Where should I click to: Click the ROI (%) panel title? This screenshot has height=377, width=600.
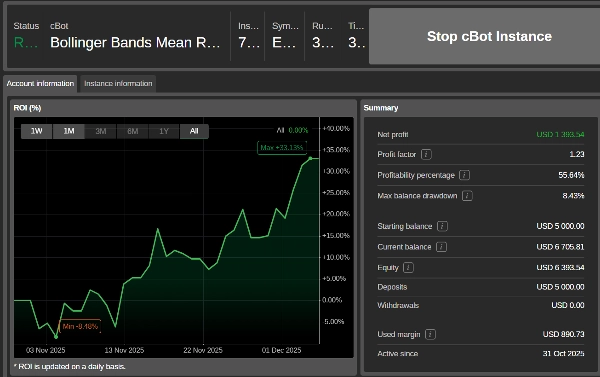27,108
